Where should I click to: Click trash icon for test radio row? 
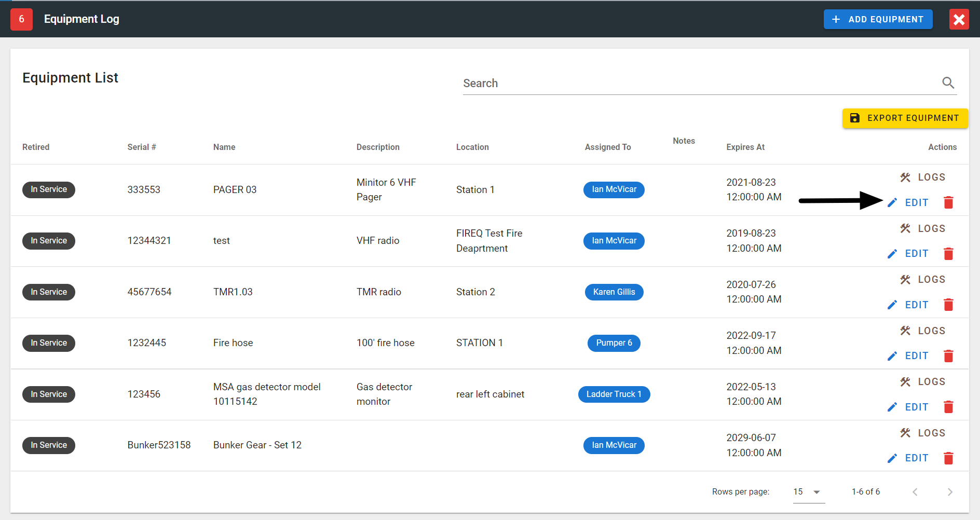point(948,254)
